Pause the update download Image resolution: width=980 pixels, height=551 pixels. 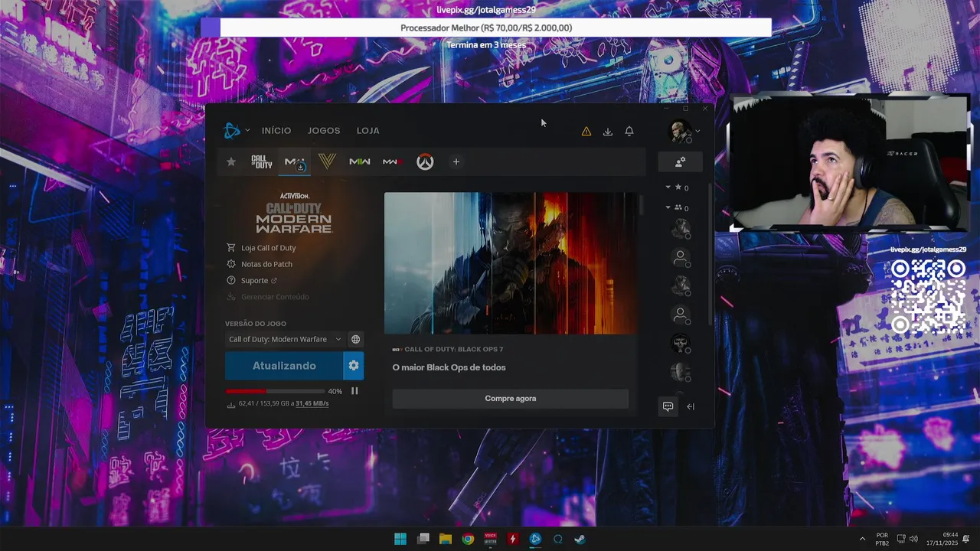[354, 391]
